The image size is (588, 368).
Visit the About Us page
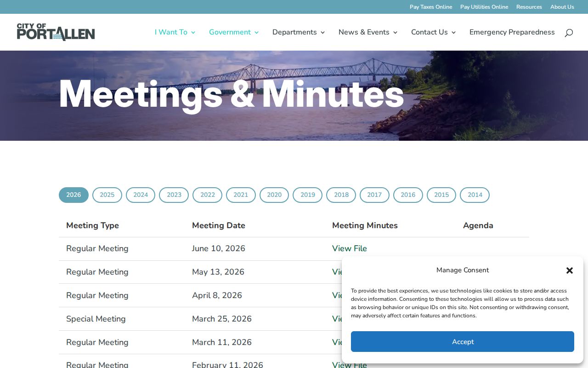(x=562, y=7)
